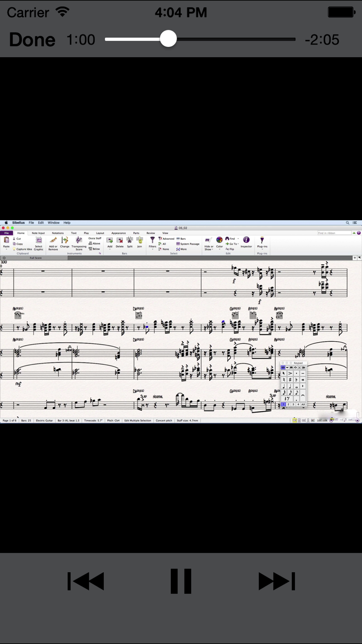Pause the video playback
Viewport: 362px width, 644px height.
coord(181,581)
